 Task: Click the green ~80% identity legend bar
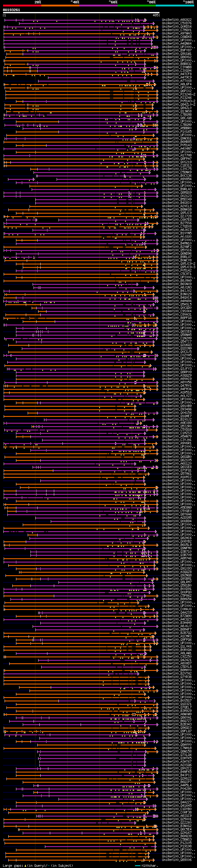[137, 6]
